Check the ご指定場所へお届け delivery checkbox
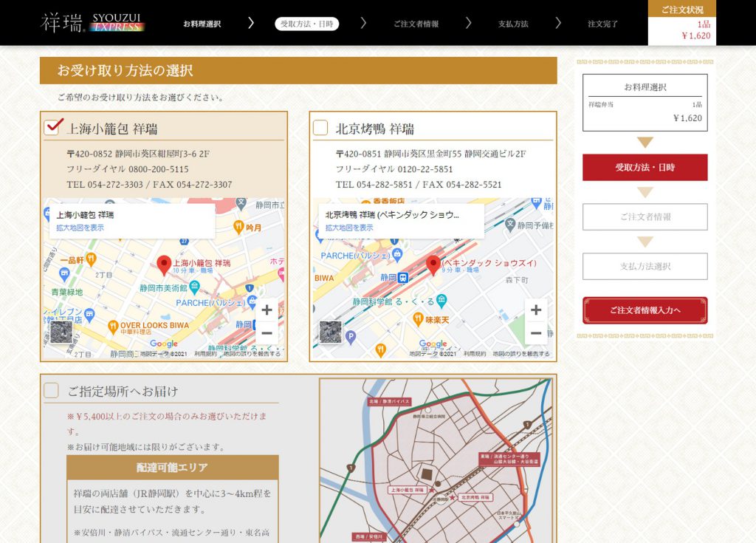 click(51, 390)
